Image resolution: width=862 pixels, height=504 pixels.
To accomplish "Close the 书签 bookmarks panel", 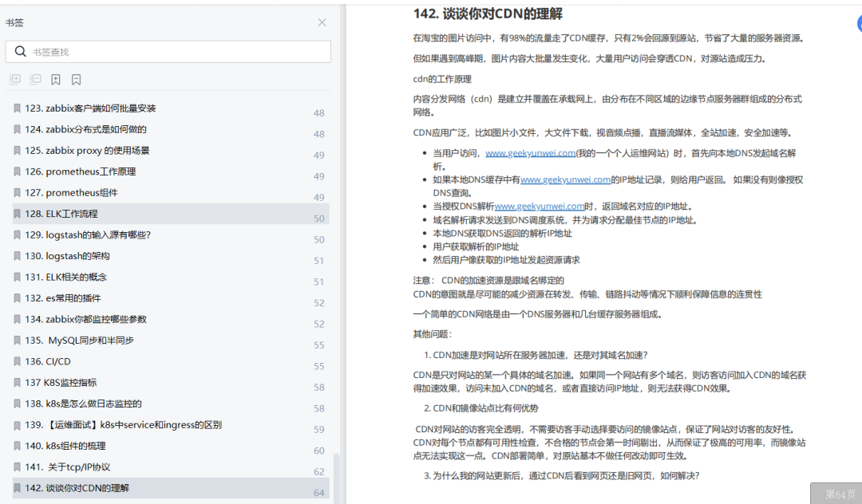I will tap(322, 22).
